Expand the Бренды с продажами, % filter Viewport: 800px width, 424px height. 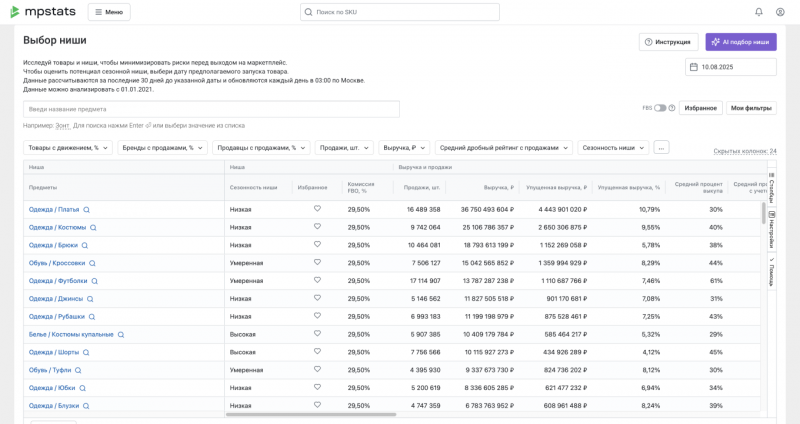point(162,147)
